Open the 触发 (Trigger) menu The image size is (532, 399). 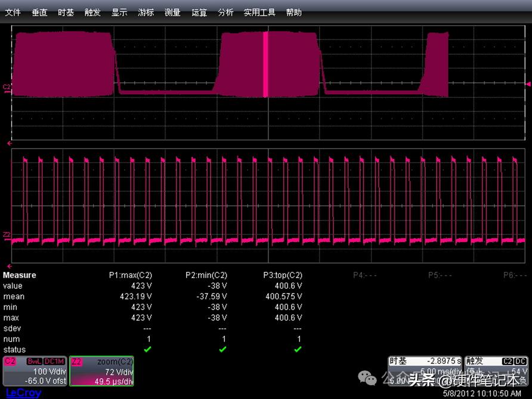coord(92,13)
